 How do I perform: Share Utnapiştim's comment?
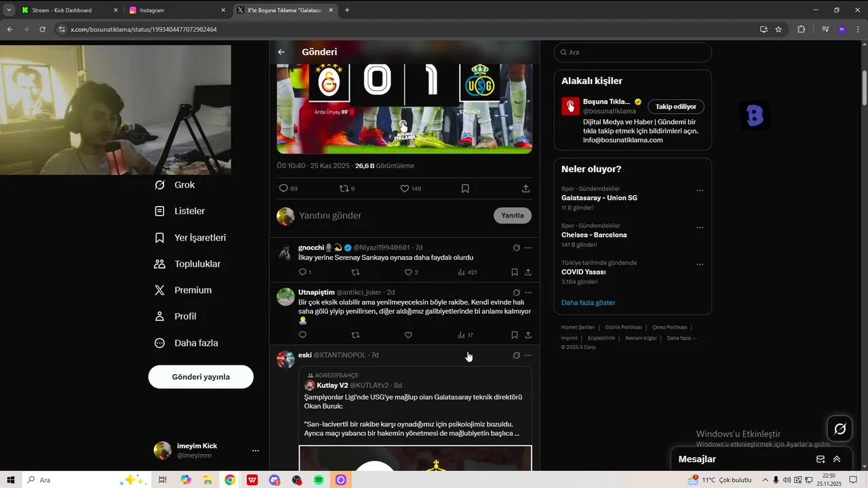[528, 335]
